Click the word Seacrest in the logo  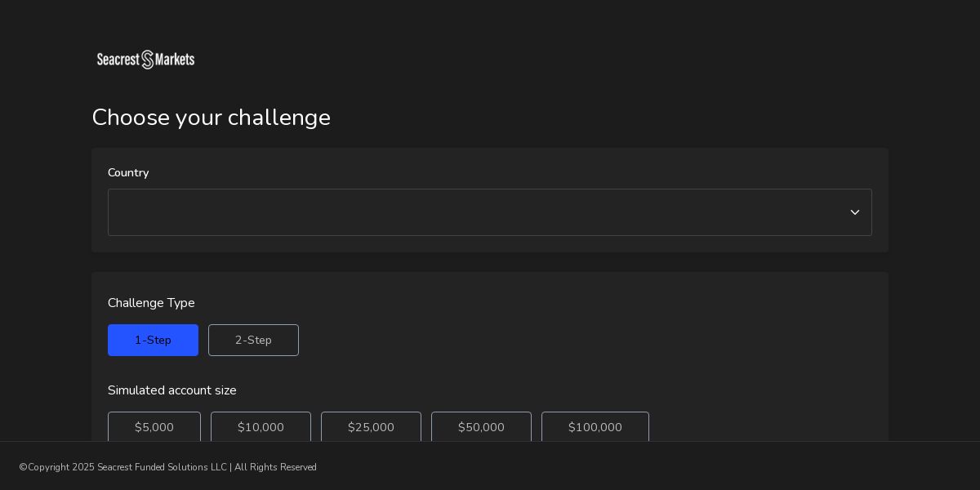click(118, 60)
